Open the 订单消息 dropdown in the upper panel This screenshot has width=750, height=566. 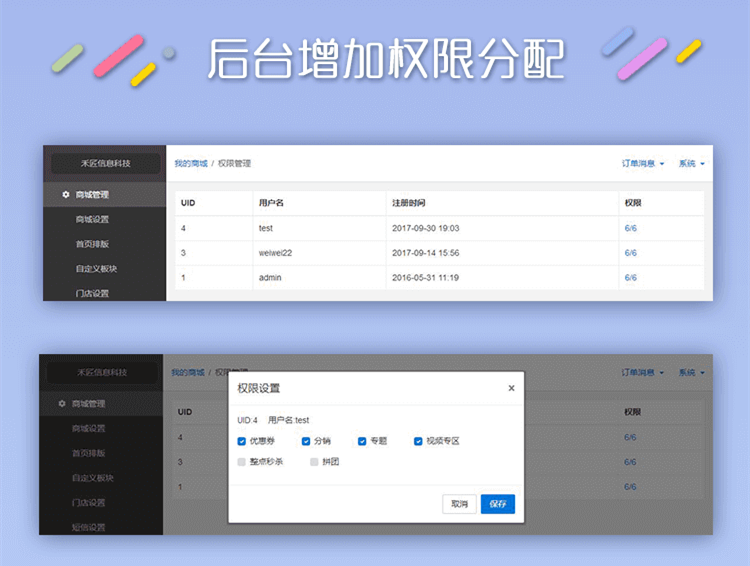pyautogui.click(x=643, y=163)
